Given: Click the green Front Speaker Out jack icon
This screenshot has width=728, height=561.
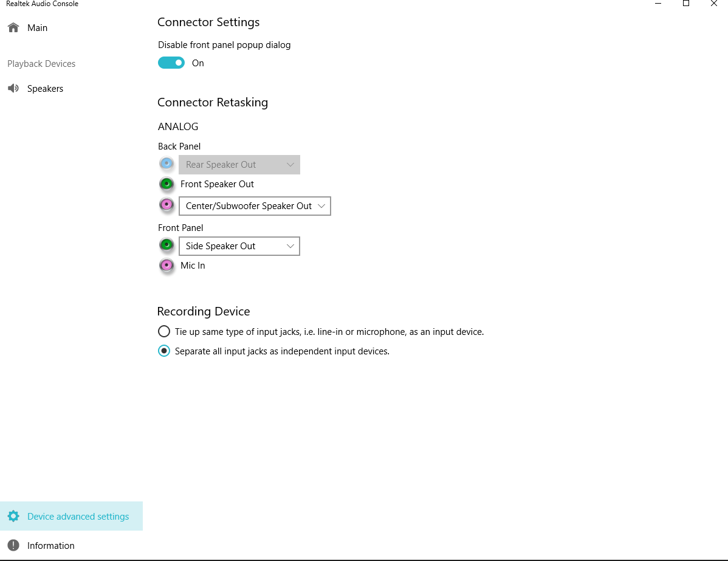Looking at the screenshot, I should tap(167, 184).
